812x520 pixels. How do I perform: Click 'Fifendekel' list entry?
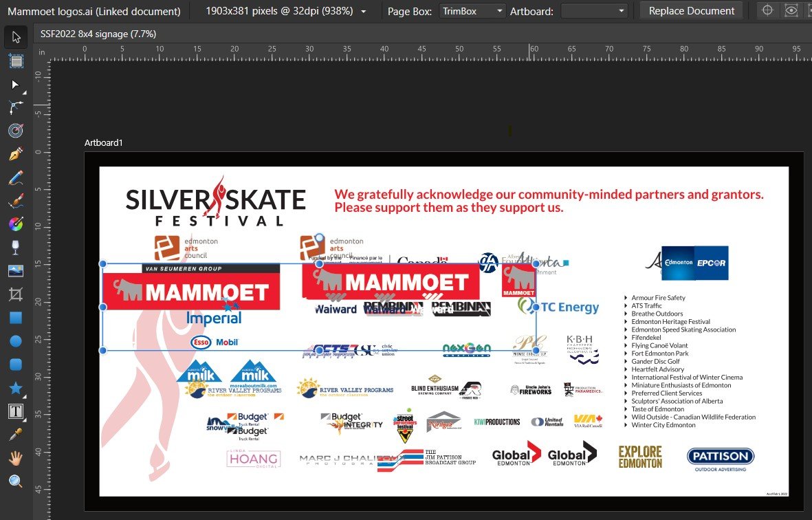coord(646,338)
